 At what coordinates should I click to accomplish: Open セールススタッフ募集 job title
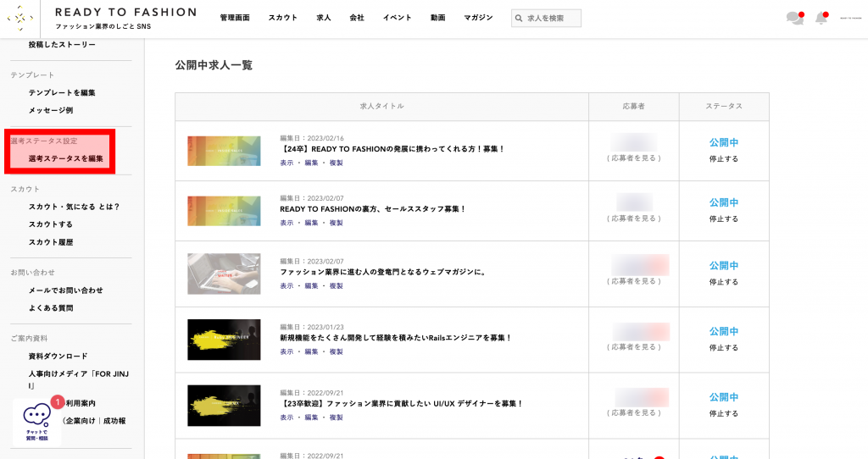click(x=373, y=209)
